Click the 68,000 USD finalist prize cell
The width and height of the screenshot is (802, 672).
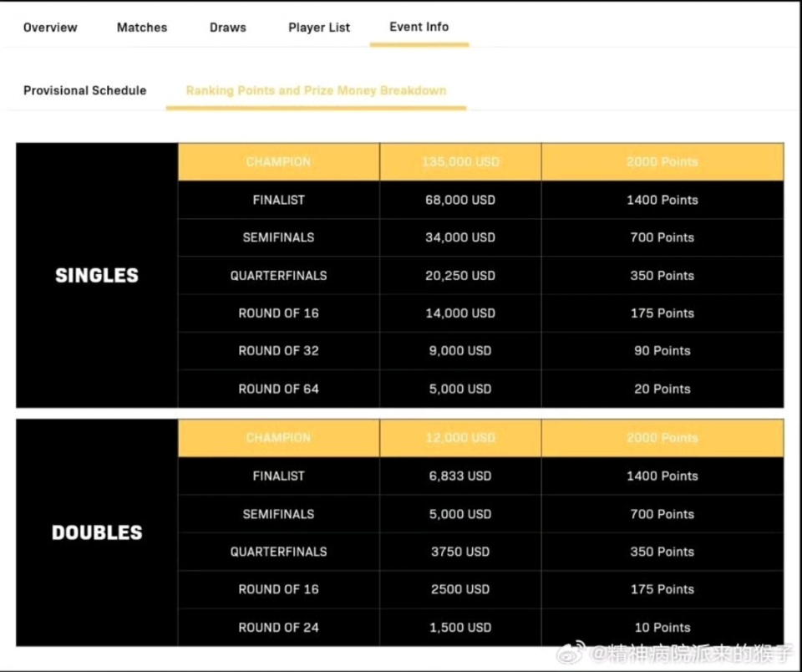[x=460, y=200]
